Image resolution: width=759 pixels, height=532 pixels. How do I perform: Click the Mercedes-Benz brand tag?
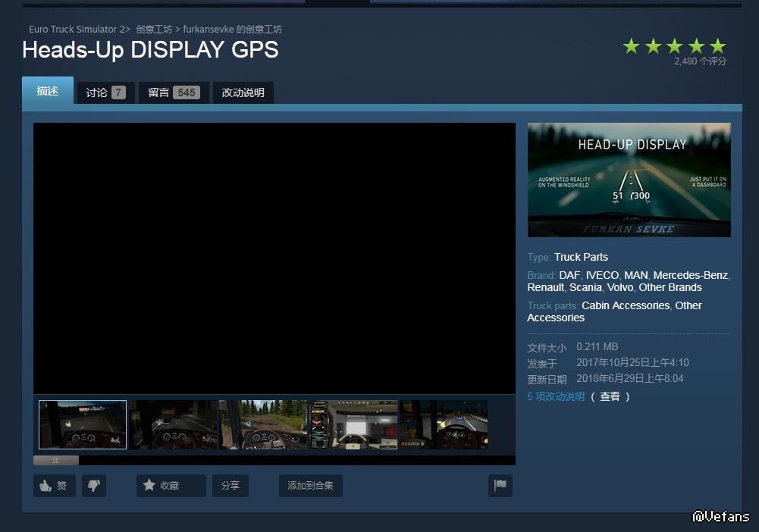(690, 275)
